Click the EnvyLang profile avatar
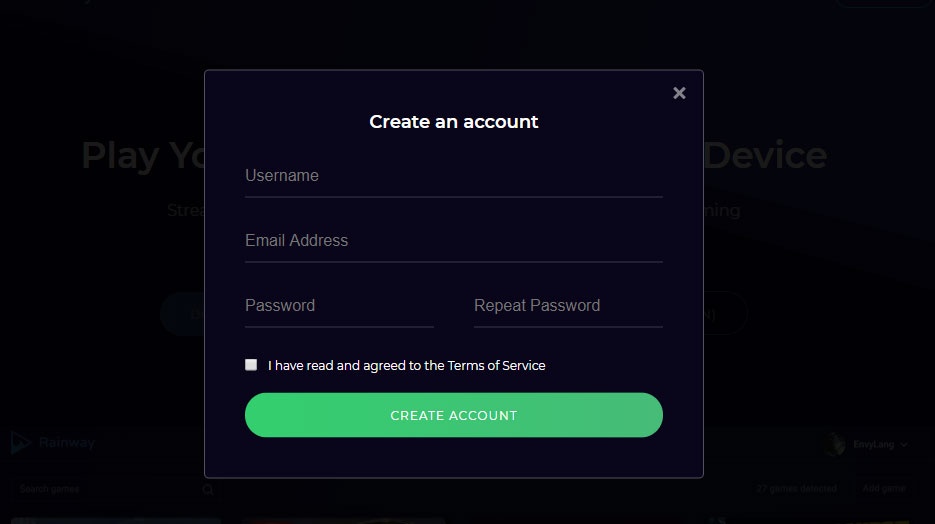 (x=835, y=444)
